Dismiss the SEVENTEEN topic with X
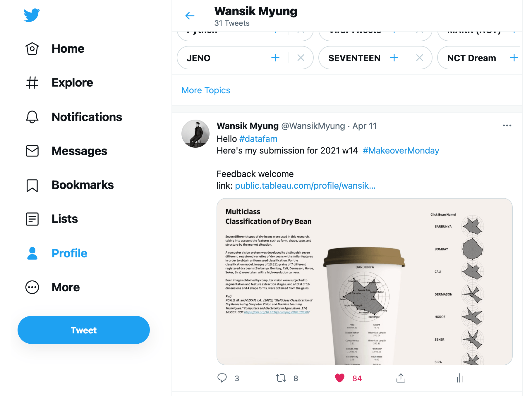The width and height of the screenshot is (532, 396). 419,58
